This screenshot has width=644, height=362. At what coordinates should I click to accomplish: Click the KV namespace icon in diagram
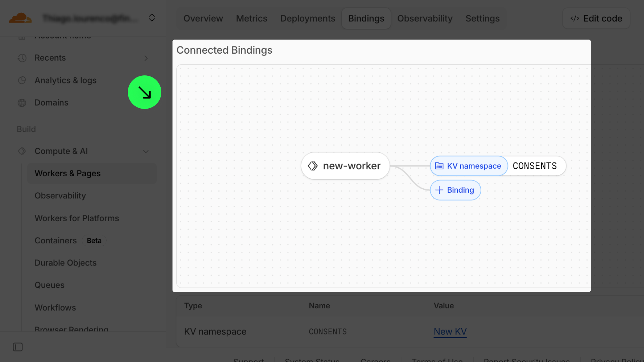point(439,166)
